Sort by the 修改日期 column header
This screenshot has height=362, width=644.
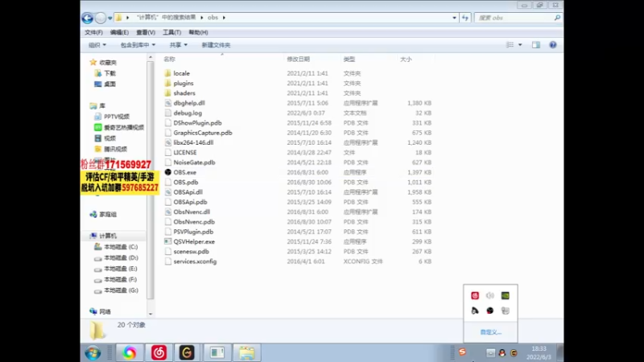coord(298,59)
